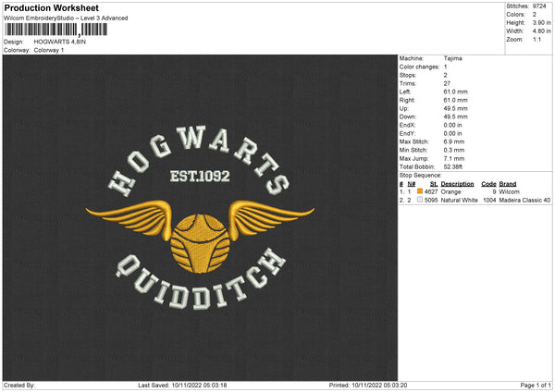Click the 'Page 1 of 1' footer text
This screenshot has width=555, height=392.
pos(536,386)
